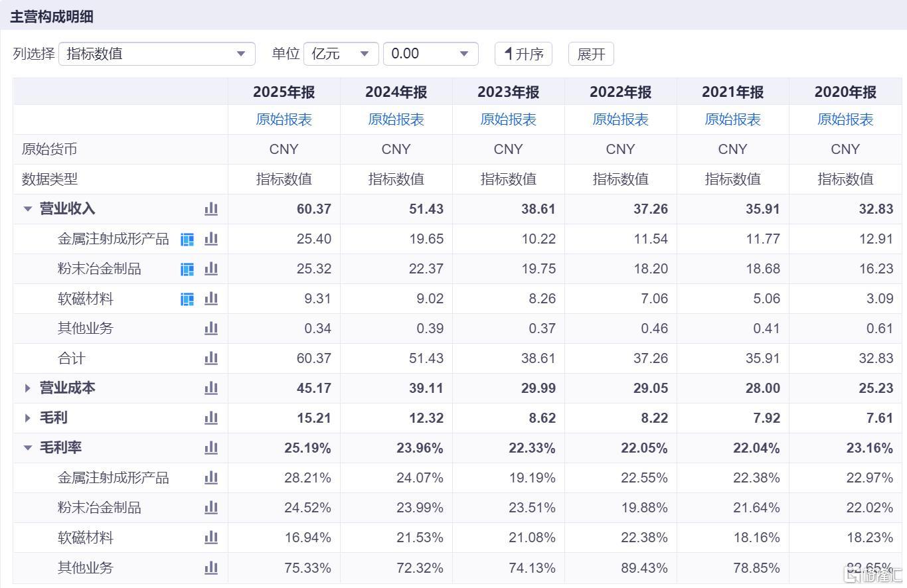Open 原始报表 link for 2025年报
Image resolution: width=907 pixels, height=588 pixels.
284,119
